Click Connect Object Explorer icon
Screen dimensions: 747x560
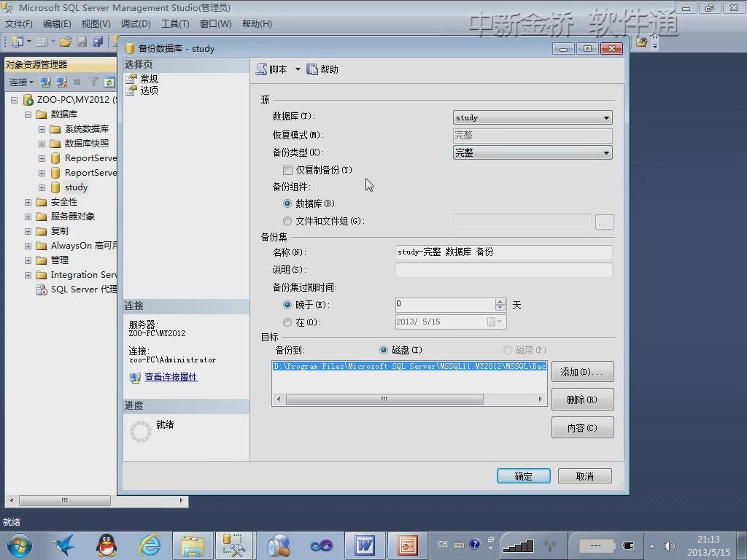coord(45,82)
